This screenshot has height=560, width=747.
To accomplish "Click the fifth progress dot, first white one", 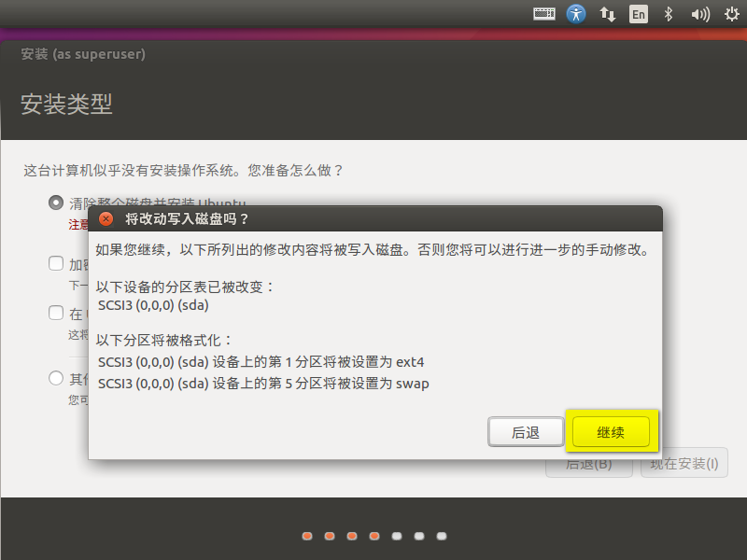I will point(397,536).
